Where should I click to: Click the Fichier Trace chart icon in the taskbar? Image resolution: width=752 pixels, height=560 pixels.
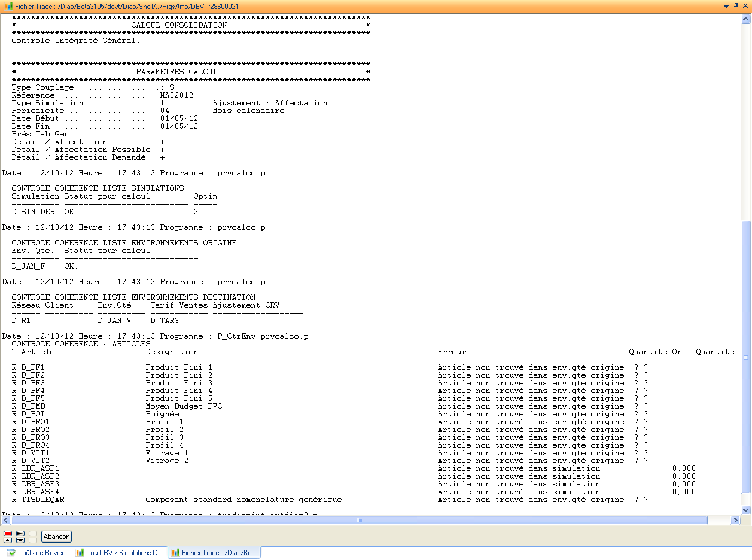tap(174, 552)
